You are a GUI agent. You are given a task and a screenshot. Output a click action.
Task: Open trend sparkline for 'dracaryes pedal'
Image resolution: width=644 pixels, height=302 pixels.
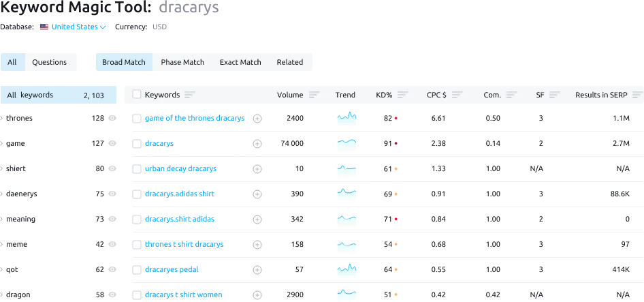tap(347, 269)
